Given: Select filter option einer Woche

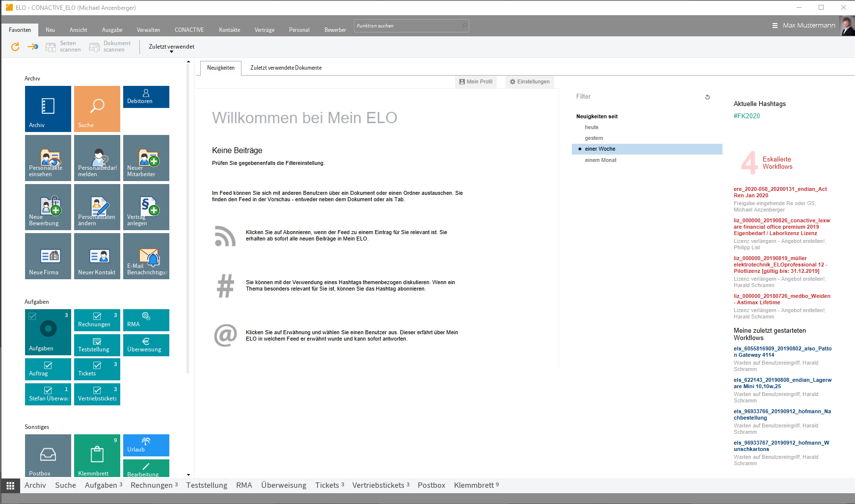Looking at the screenshot, I should pyautogui.click(x=647, y=149).
